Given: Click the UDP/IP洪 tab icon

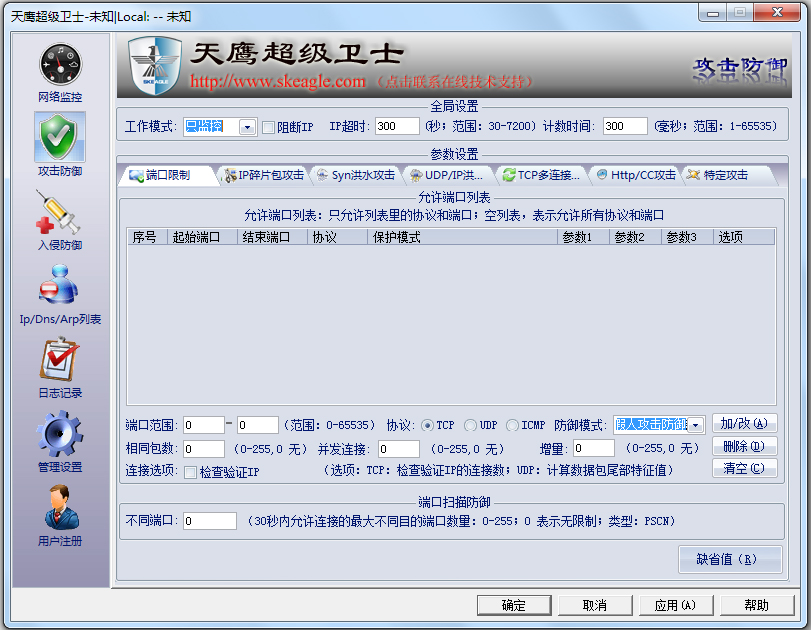Looking at the screenshot, I should (416, 175).
